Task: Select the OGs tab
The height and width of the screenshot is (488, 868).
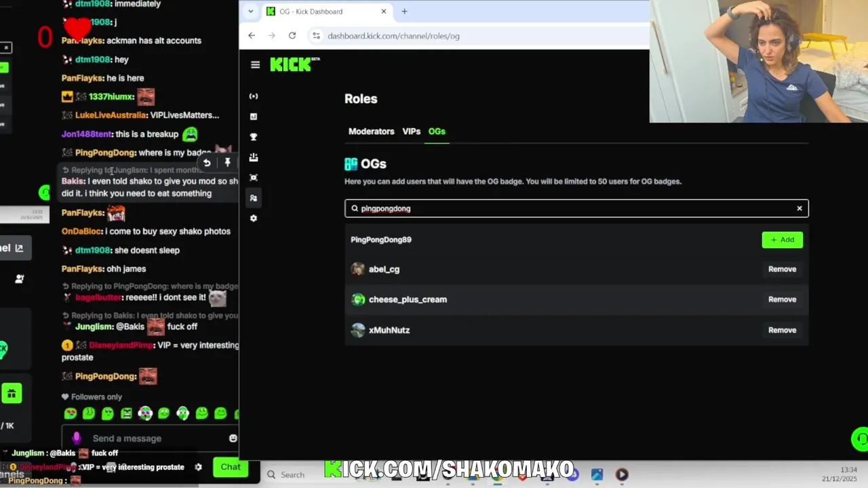Action: coord(437,131)
